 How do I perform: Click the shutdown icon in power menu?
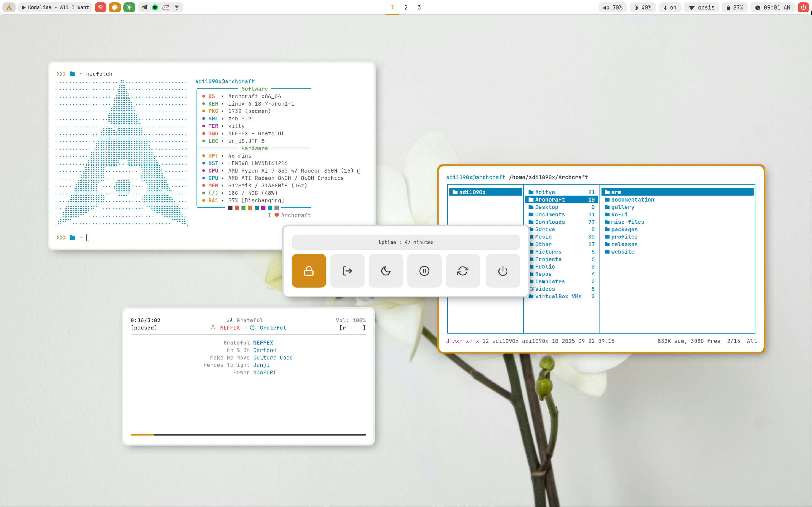click(503, 271)
